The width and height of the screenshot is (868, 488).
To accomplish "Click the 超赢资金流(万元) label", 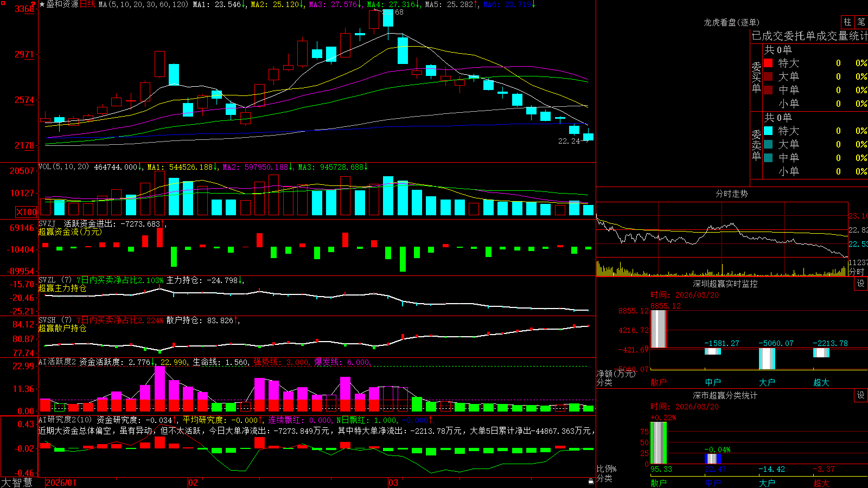I will 70,232.
